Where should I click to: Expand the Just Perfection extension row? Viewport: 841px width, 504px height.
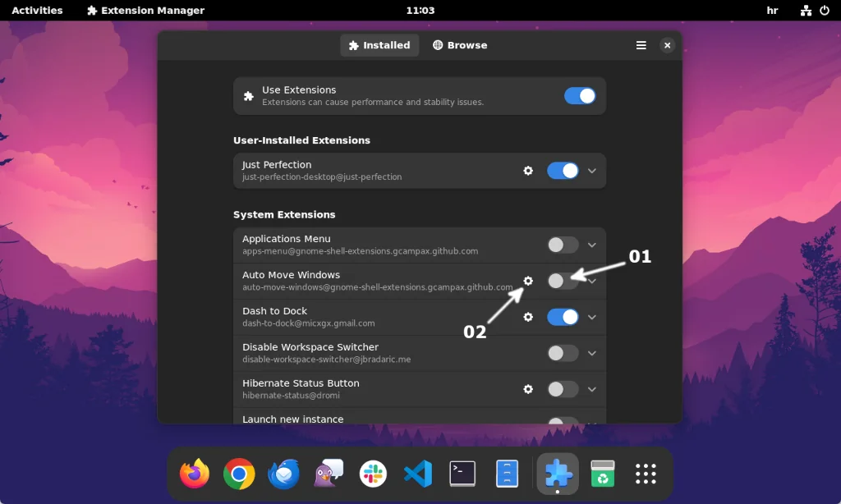(591, 171)
